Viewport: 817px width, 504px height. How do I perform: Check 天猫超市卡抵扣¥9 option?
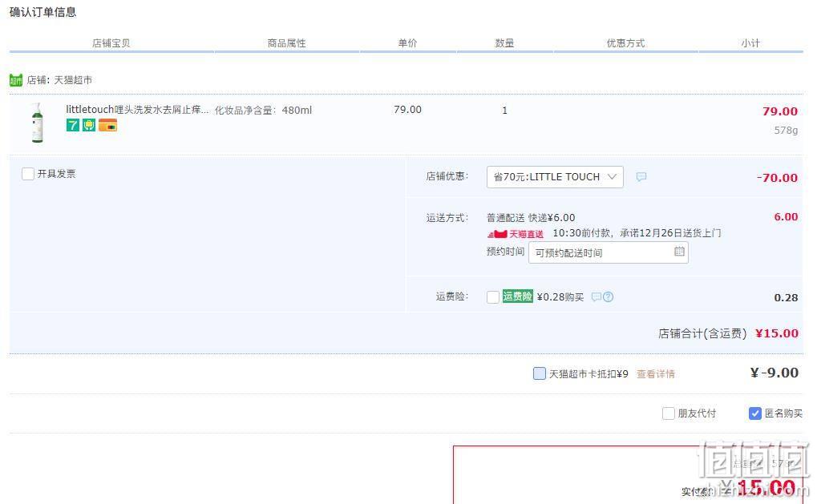tap(540, 373)
